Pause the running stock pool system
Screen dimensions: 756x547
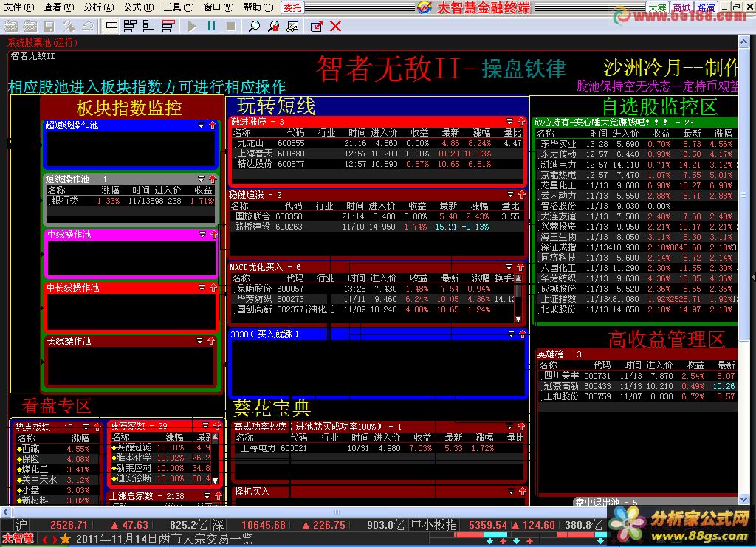tap(211, 26)
